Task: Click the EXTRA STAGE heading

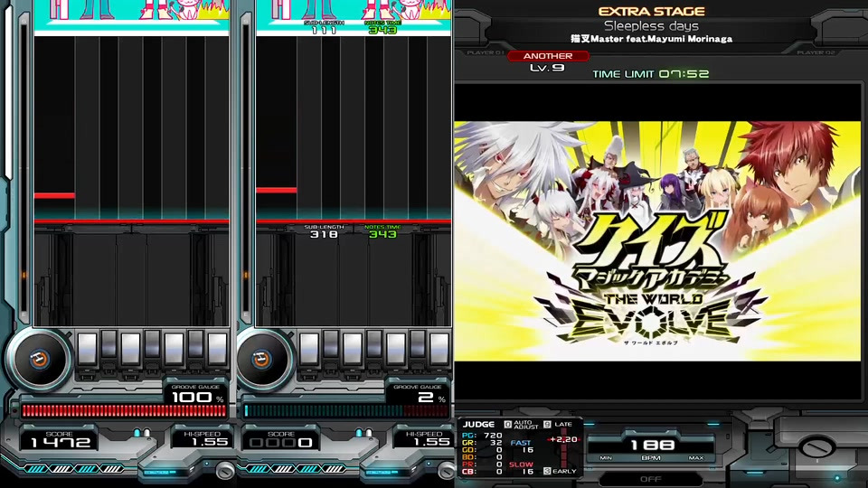Action: (652, 11)
